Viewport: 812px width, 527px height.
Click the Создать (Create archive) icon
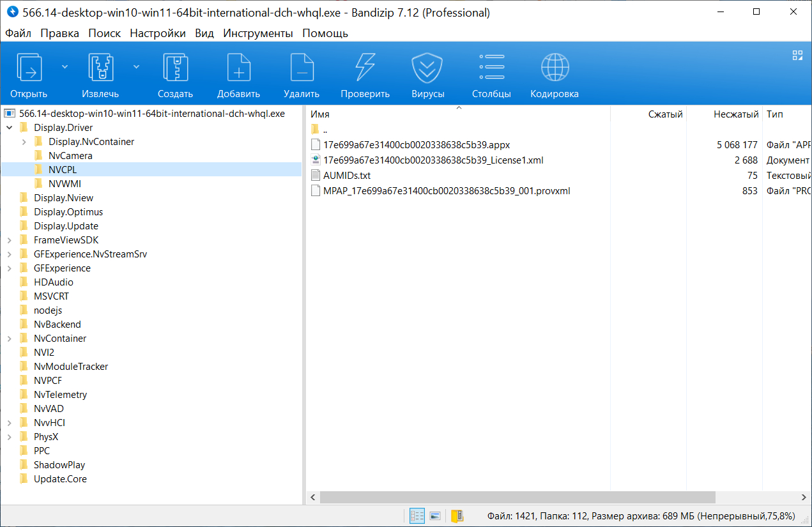[x=176, y=66]
